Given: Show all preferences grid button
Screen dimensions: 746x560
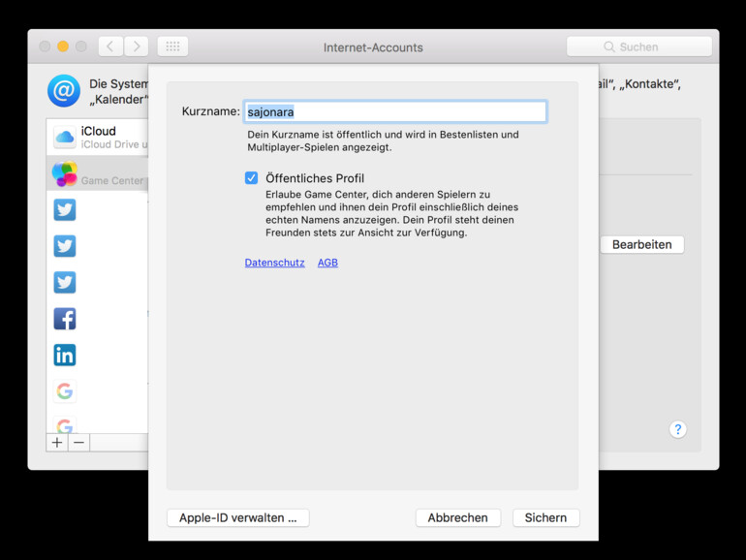Looking at the screenshot, I should pyautogui.click(x=172, y=47).
